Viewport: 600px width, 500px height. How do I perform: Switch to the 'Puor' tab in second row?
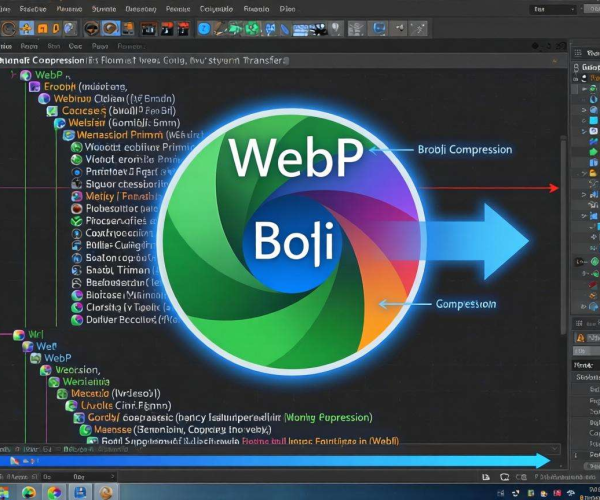click(99, 46)
